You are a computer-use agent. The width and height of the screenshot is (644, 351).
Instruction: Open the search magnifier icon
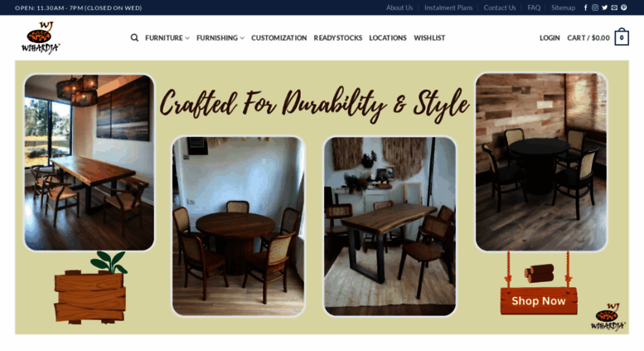[x=134, y=38]
